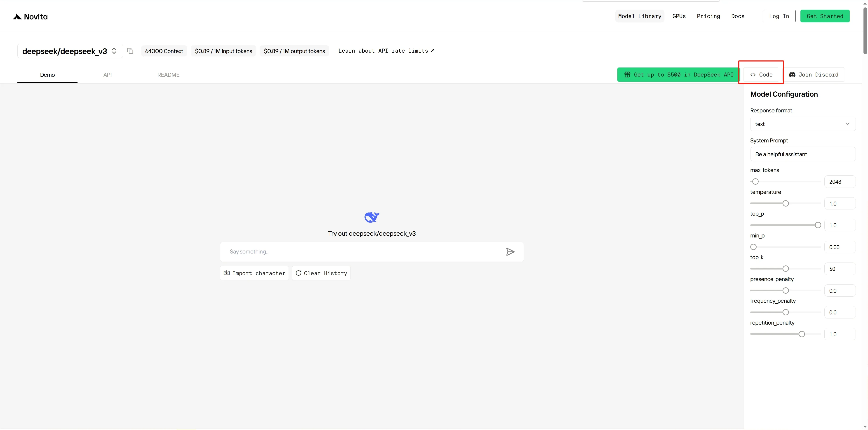Click the Log In button
The height and width of the screenshot is (430, 868).
(x=779, y=16)
